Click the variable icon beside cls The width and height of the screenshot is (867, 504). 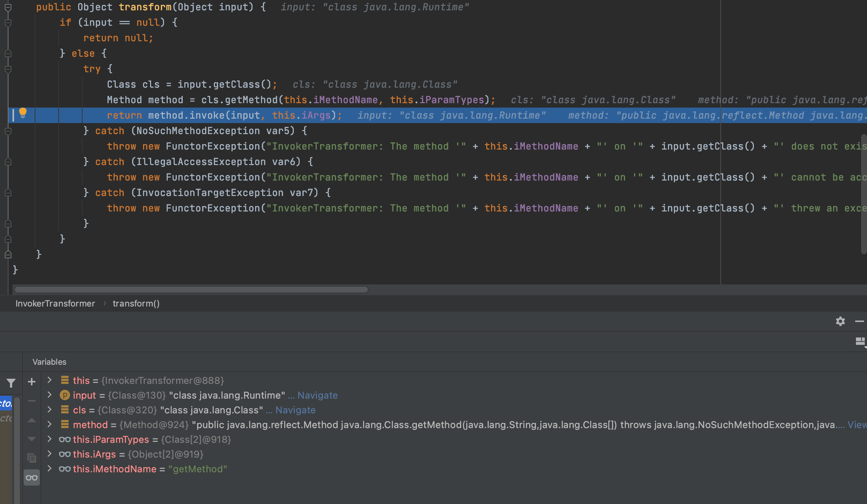(x=65, y=410)
